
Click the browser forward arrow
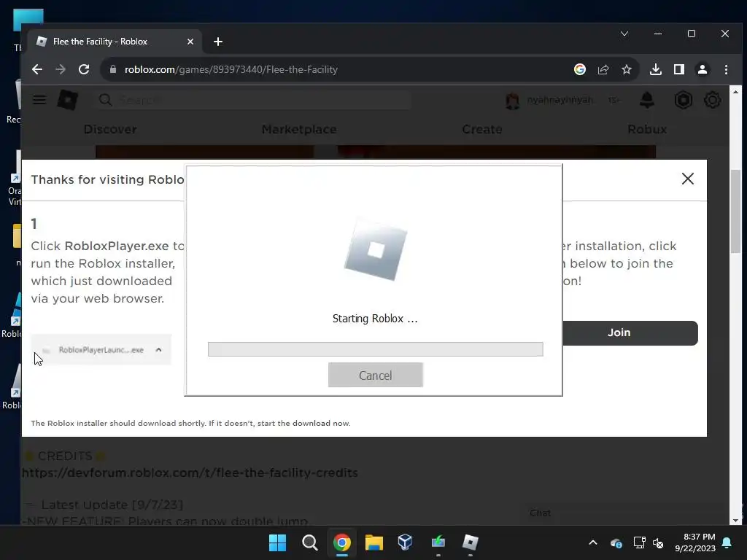click(61, 69)
